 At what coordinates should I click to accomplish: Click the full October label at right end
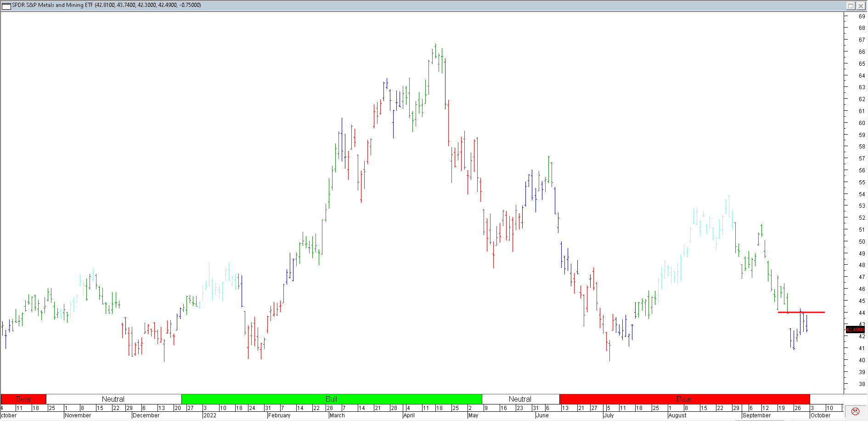click(x=821, y=415)
